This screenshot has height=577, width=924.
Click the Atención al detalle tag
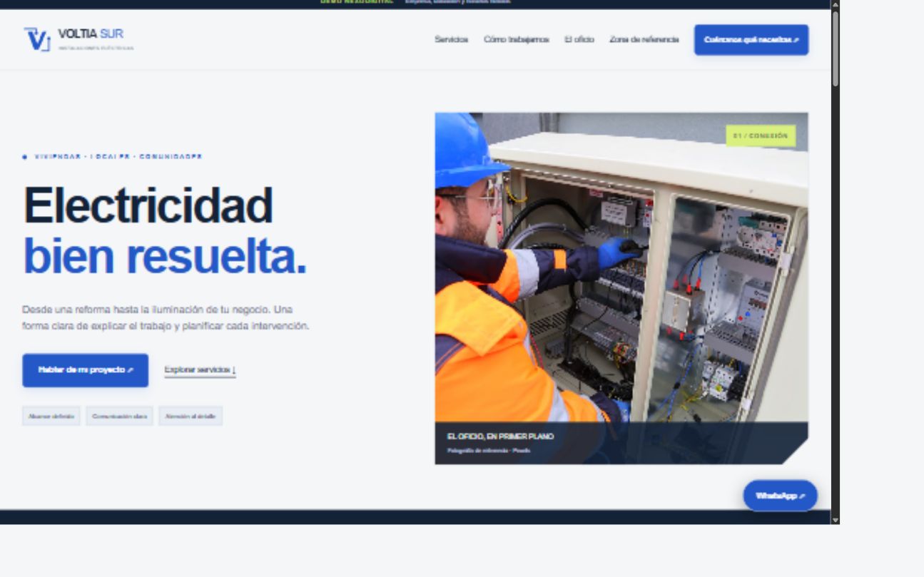191,416
